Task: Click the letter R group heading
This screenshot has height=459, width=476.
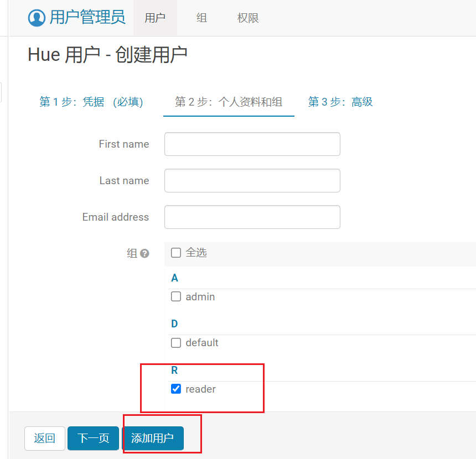Action: 174,371
